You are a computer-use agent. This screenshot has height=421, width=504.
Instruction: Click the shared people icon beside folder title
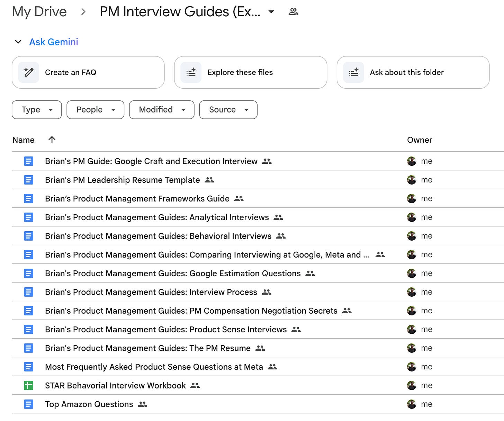pos(293,12)
